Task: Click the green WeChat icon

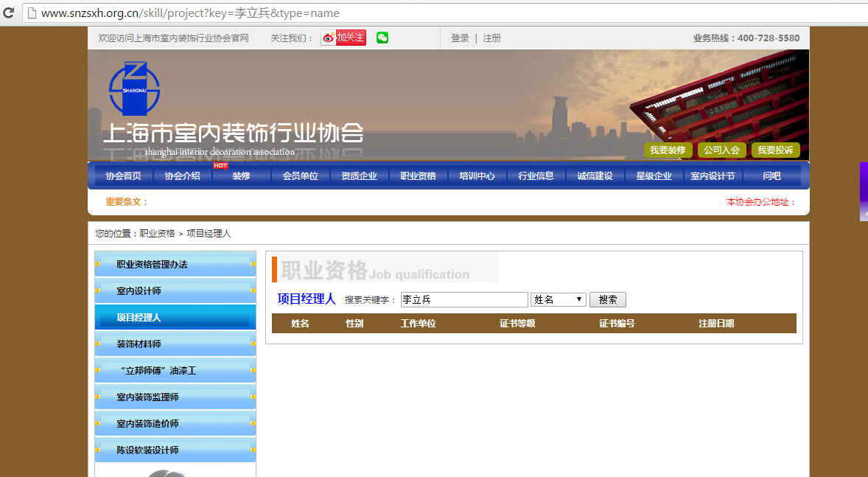Action: click(382, 38)
